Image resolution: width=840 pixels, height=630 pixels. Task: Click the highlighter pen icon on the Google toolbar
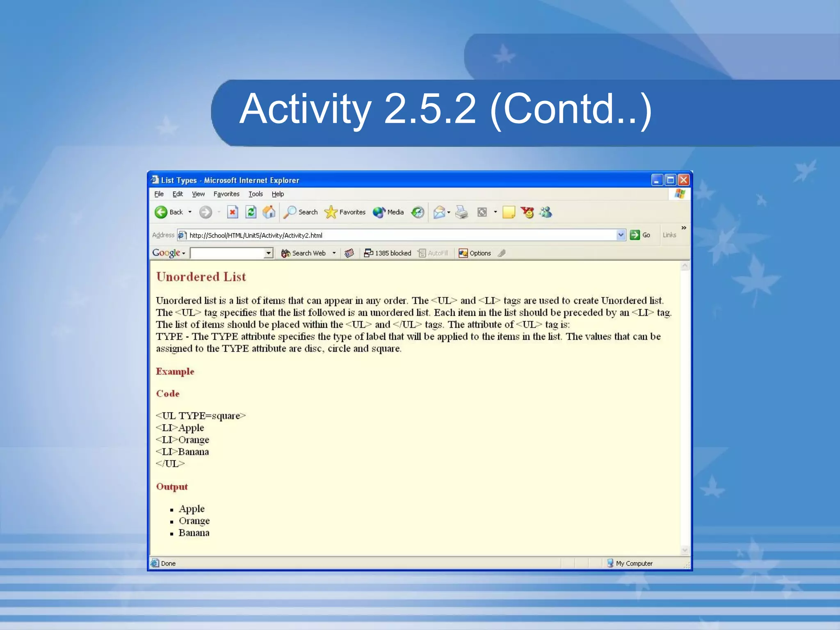[502, 253]
